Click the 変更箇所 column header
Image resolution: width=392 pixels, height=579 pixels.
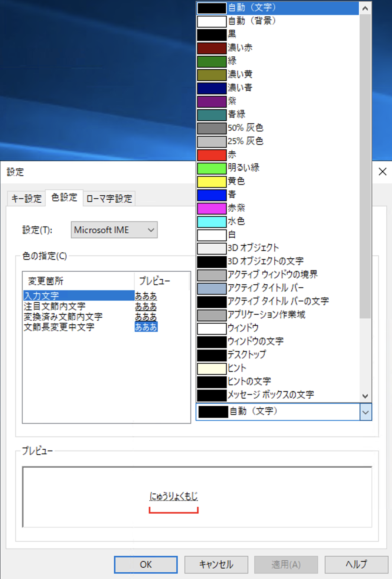(78, 281)
